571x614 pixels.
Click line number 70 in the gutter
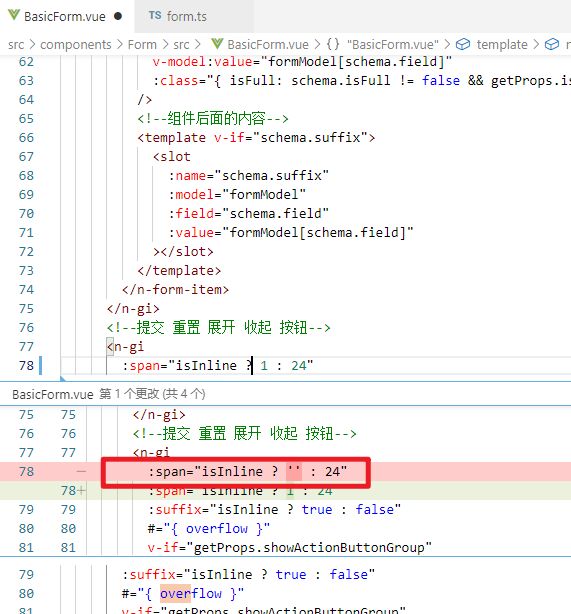coord(26,214)
